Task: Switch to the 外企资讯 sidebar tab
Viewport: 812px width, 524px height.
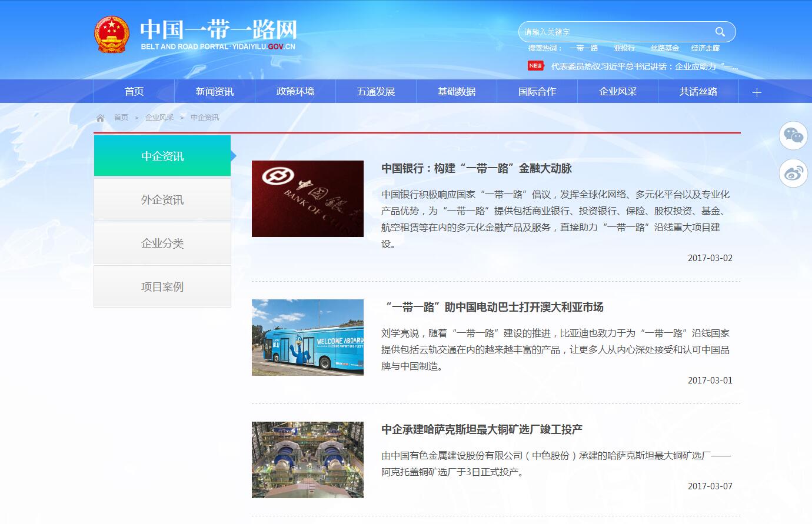Action: (162, 200)
